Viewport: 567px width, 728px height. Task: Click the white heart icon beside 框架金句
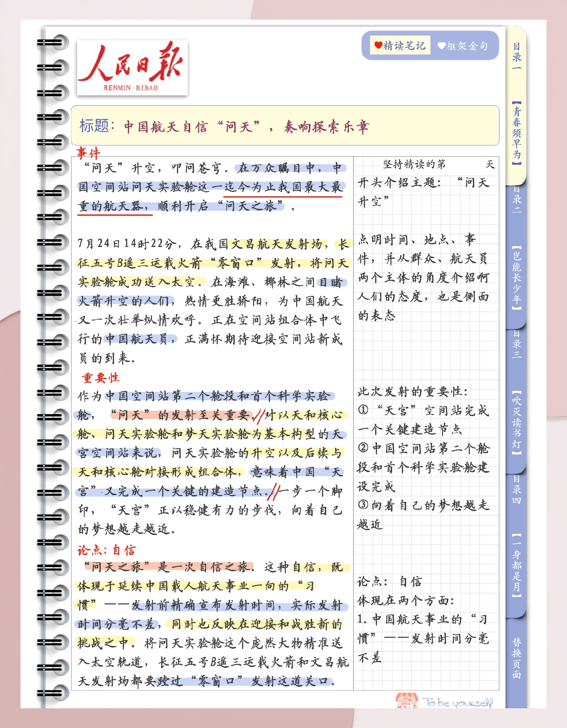pyautogui.click(x=441, y=46)
